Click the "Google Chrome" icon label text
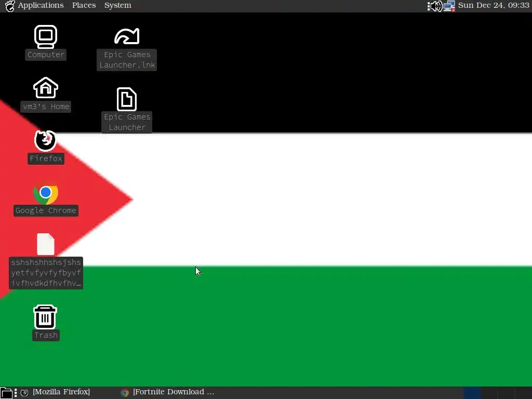532x399 pixels. point(46,210)
